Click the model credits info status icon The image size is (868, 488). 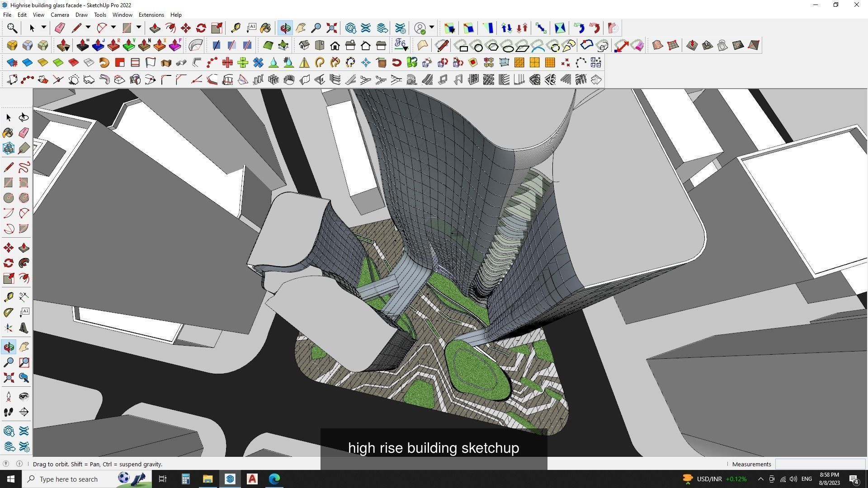click(x=19, y=464)
